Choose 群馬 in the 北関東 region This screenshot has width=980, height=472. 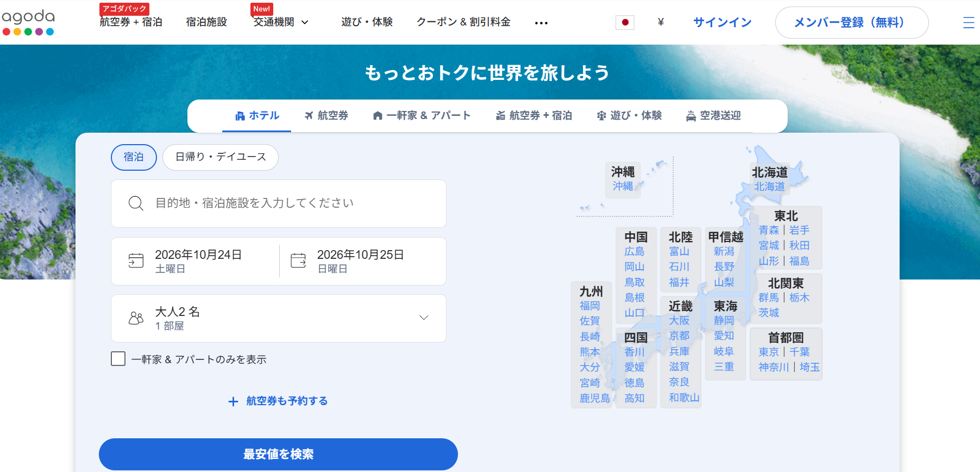769,298
